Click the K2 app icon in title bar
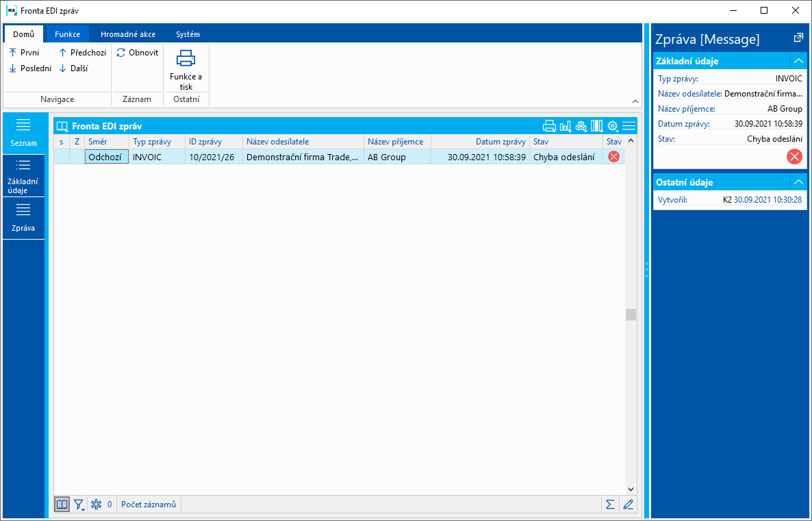 point(11,10)
